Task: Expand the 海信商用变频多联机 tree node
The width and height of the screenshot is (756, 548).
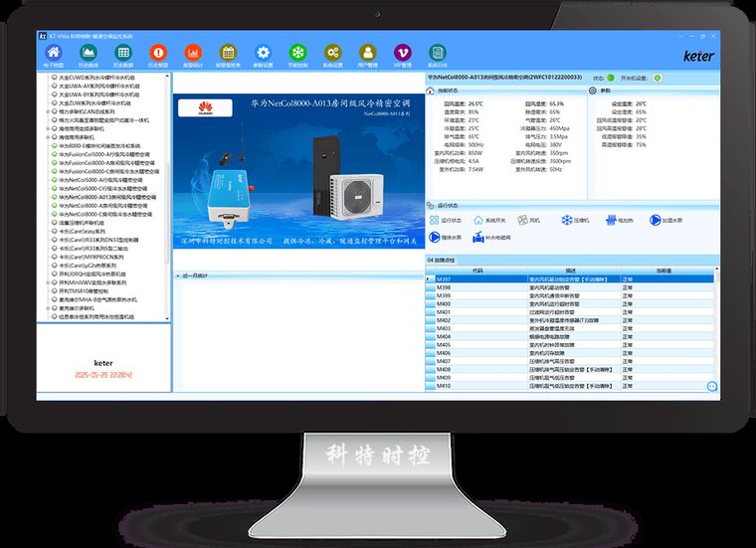Action: (x=48, y=128)
